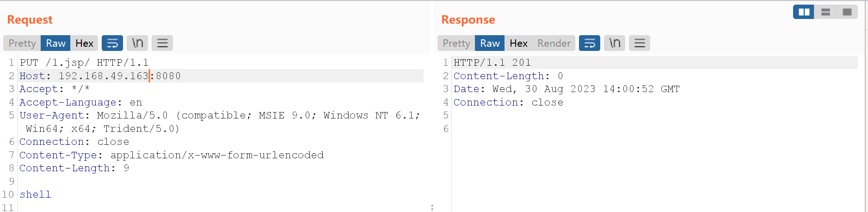Image resolution: width=868 pixels, height=212 pixels.
Task: Show non-printable characters in Response panel
Action: click(x=615, y=43)
